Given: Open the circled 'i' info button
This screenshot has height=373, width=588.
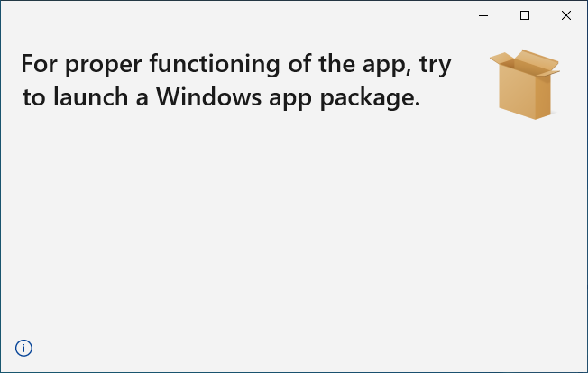Looking at the screenshot, I should [x=23, y=349].
